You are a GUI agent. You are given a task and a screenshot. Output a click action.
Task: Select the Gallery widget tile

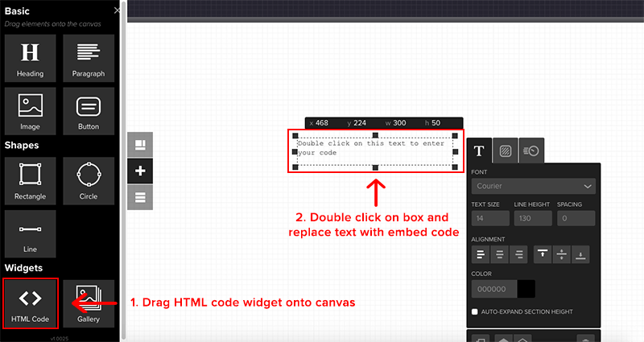tap(88, 303)
